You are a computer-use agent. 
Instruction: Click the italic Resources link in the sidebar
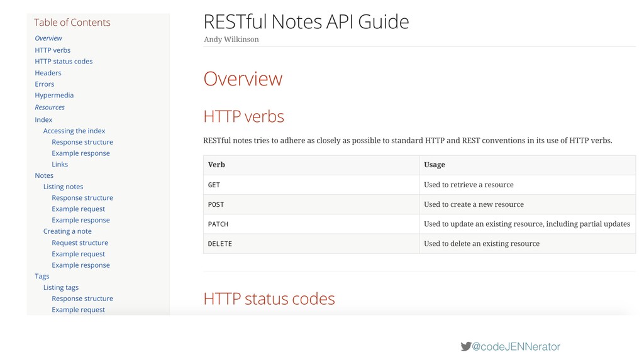pos(50,107)
